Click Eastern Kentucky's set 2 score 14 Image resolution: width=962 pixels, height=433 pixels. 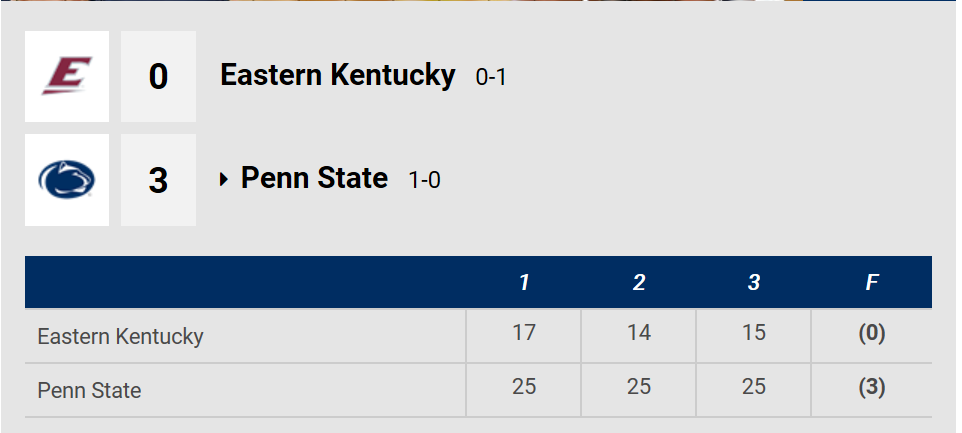(x=639, y=332)
